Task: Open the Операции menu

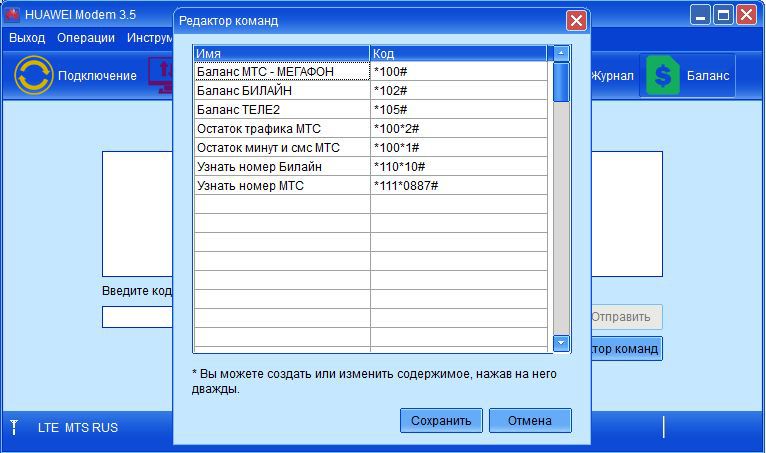Action: coord(86,38)
